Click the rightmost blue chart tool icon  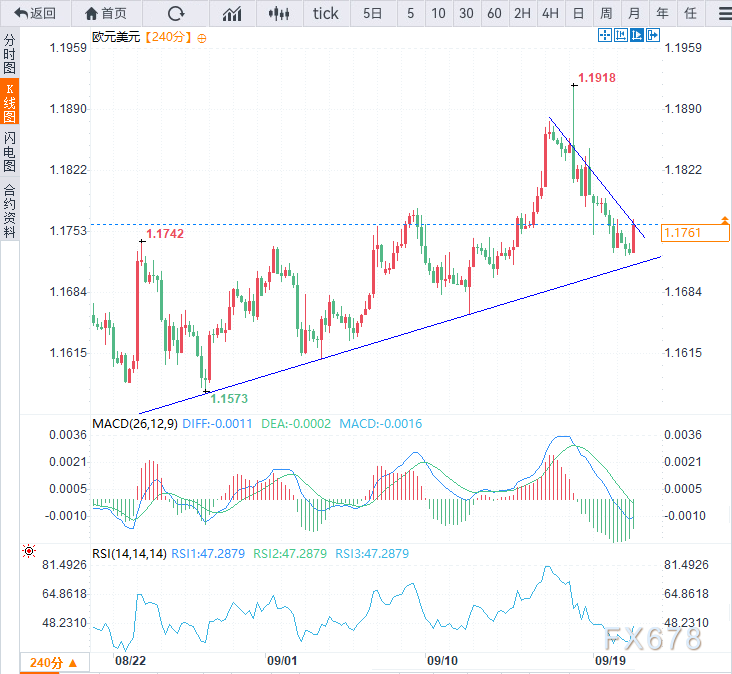(x=653, y=35)
